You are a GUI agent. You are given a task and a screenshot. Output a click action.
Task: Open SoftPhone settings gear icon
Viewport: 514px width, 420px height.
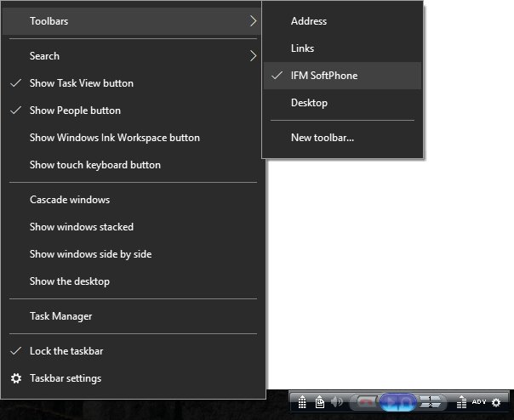click(496, 402)
